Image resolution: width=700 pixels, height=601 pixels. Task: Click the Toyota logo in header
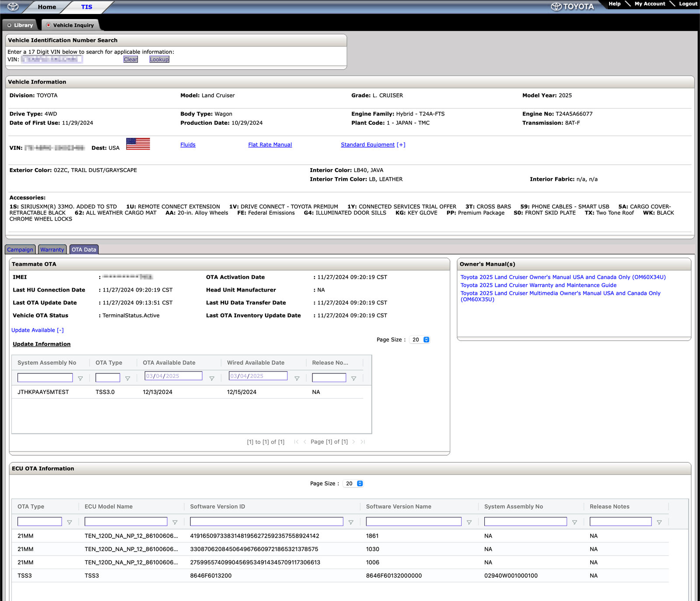pyautogui.click(x=572, y=7)
